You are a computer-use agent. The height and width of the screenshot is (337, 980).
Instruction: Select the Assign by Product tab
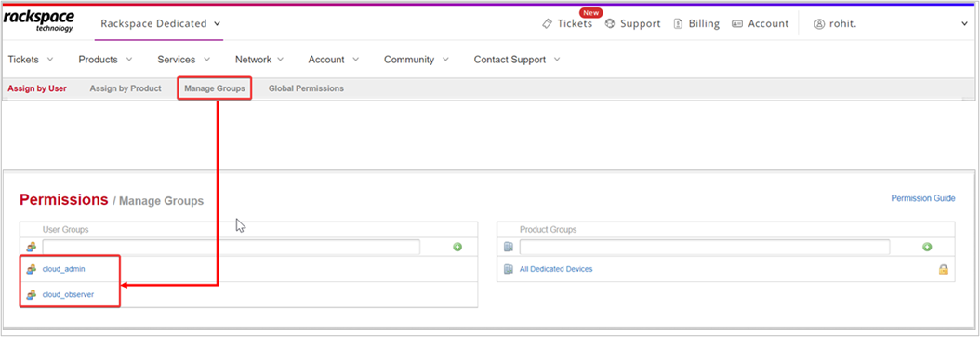125,88
